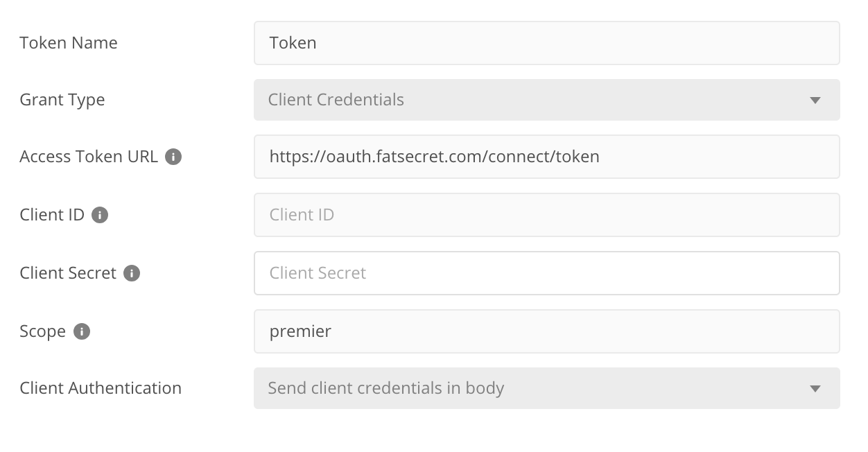Click the Client Authentication label

(x=101, y=388)
